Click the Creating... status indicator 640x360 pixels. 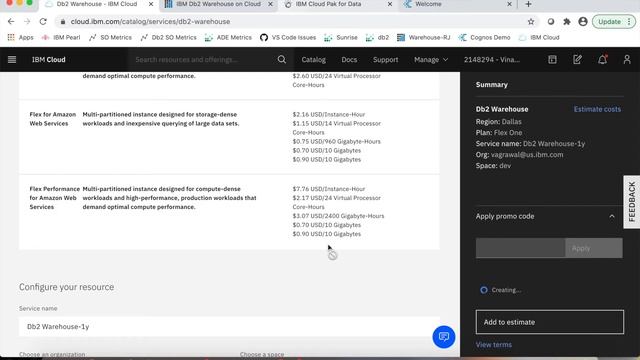[x=500, y=290]
